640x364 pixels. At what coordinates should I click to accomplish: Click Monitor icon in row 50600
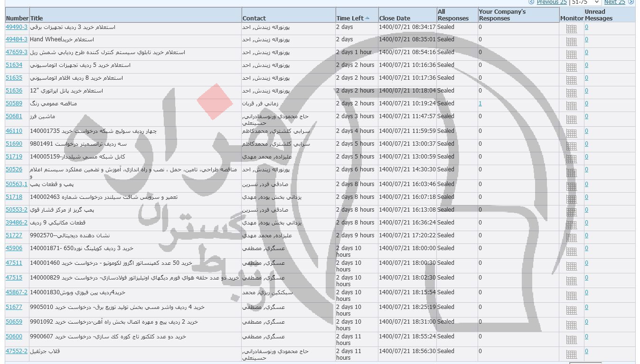[571, 339]
